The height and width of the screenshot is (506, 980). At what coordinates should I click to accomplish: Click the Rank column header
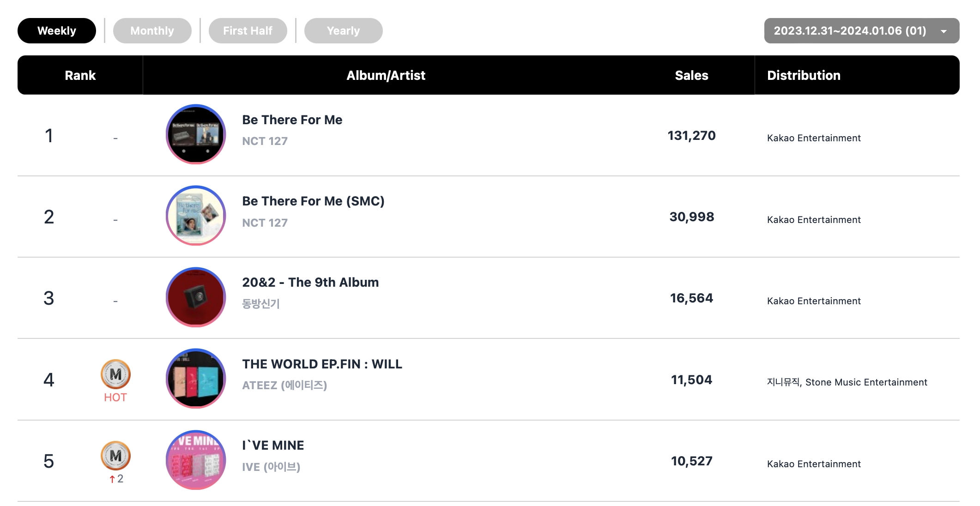point(80,75)
